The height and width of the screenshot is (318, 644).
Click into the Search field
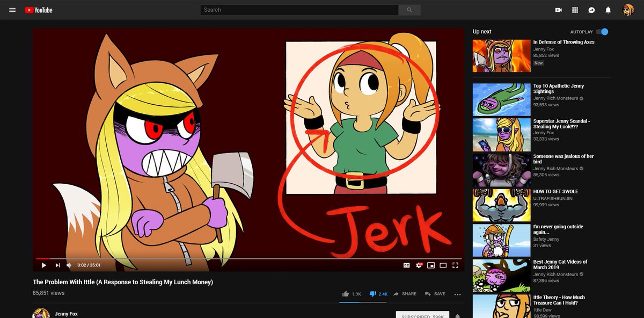coord(299,10)
